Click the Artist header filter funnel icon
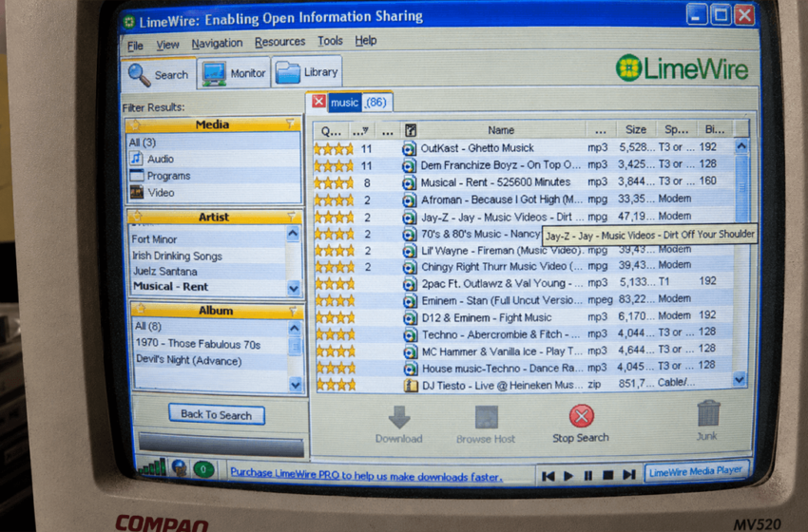The height and width of the screenshot is (532, 808). click(291, 216)
